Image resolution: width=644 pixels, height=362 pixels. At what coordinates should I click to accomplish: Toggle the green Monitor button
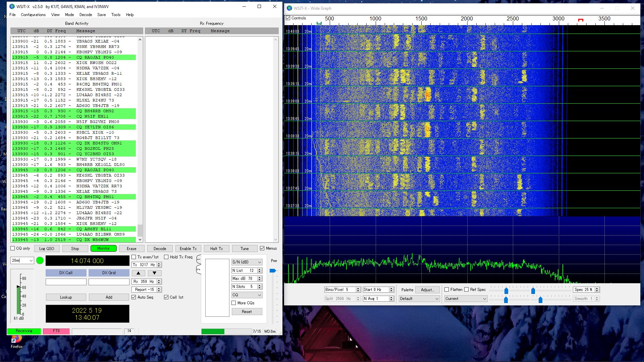103,249
